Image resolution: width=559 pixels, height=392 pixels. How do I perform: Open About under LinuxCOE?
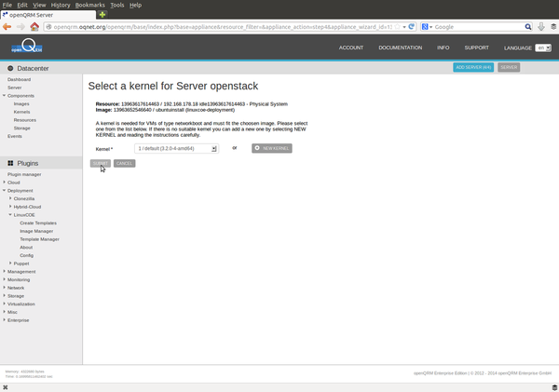pos(26,248)
